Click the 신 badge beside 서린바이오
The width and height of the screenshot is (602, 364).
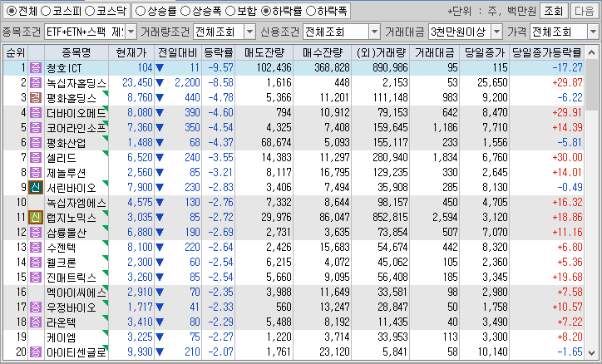click(x=36, y=188)
